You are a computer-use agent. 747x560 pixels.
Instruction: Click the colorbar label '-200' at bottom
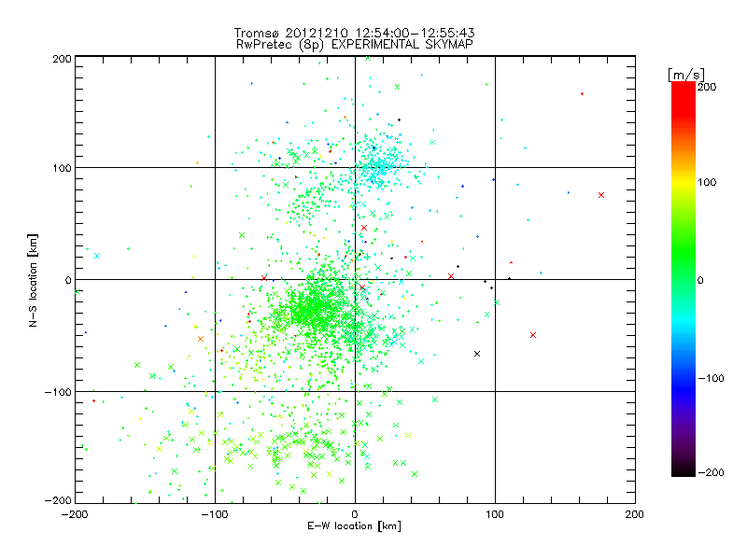(x=711, y=472)
